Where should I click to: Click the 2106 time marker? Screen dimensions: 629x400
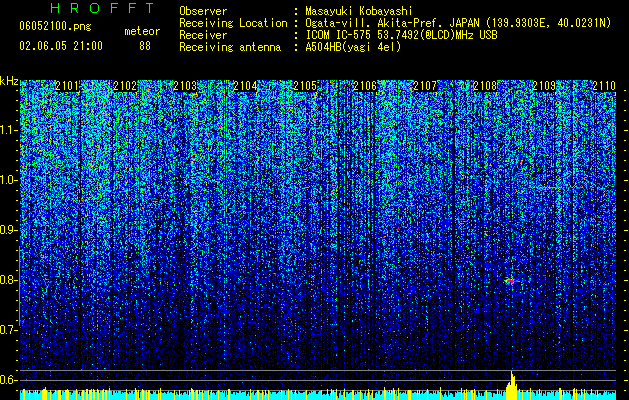point(365,86)
